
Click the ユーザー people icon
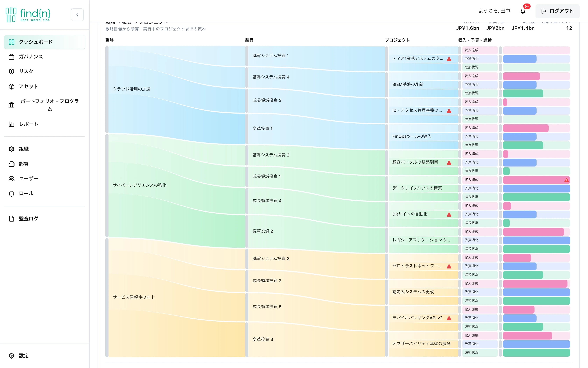(11, 179)
